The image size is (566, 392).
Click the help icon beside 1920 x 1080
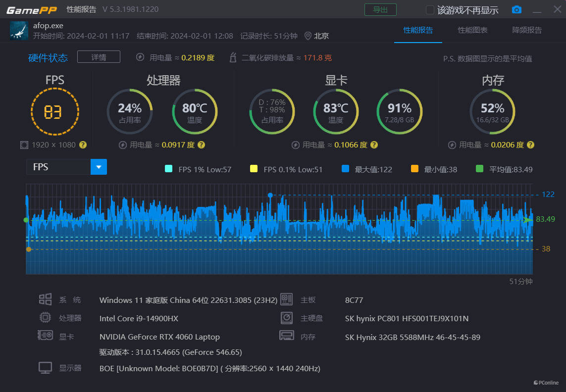click(x=83, y=145)
